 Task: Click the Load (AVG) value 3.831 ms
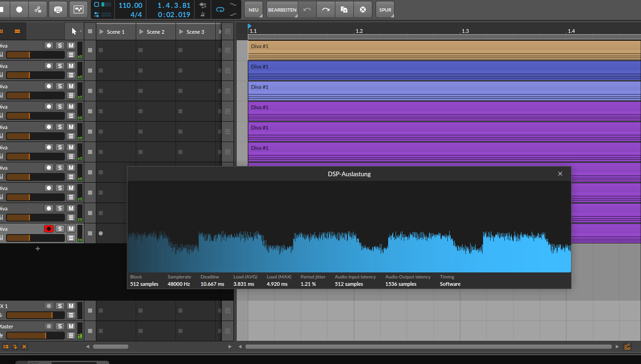click(244, 284)
